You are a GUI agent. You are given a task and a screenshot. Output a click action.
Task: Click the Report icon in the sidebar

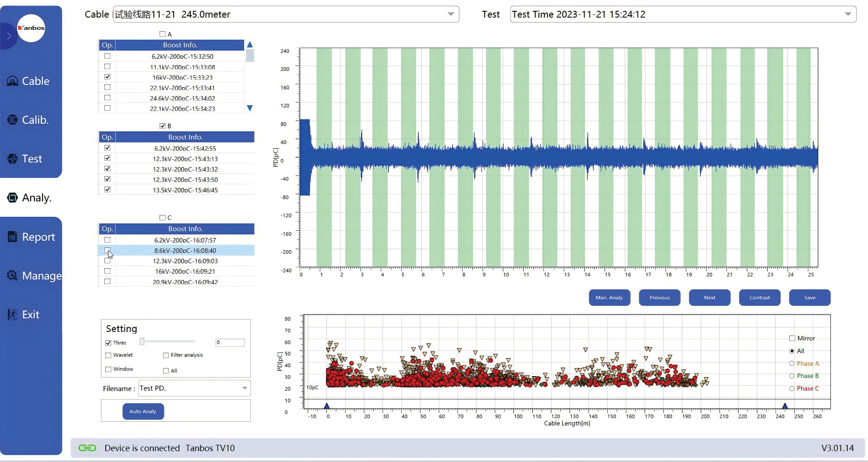click(x=12, y=237)
